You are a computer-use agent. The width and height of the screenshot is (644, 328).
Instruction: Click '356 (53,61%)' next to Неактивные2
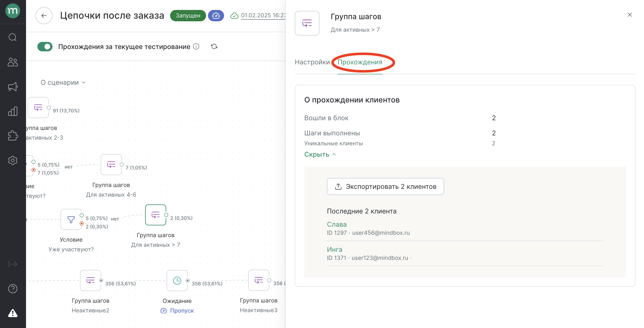120,284
